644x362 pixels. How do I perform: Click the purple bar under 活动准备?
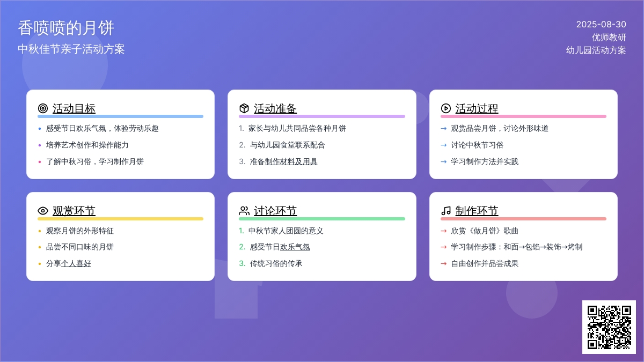pos(322,116)
